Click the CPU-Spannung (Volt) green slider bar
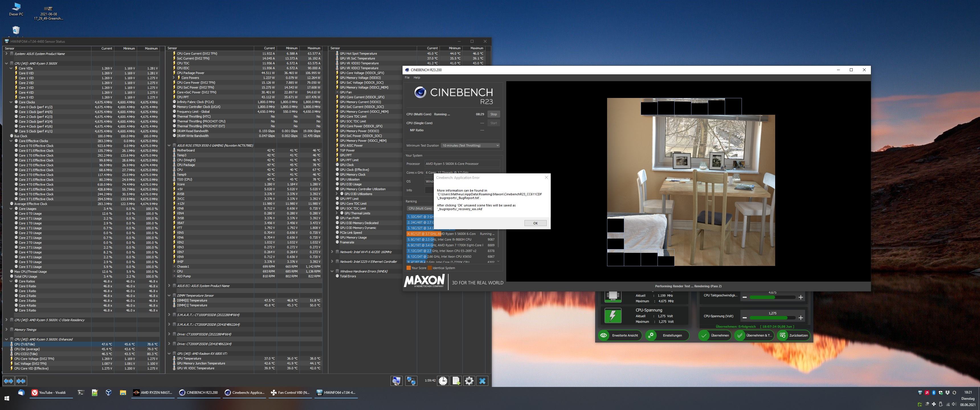 click(772, 317)
